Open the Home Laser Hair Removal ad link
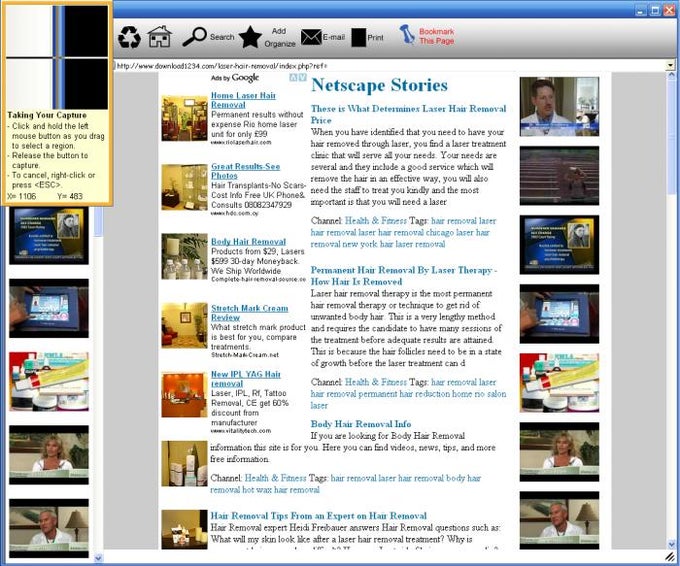 point(243,100)
